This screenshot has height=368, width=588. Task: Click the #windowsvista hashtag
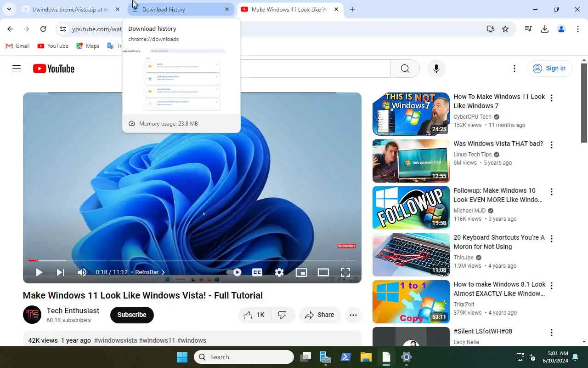(x=116, y=340)
